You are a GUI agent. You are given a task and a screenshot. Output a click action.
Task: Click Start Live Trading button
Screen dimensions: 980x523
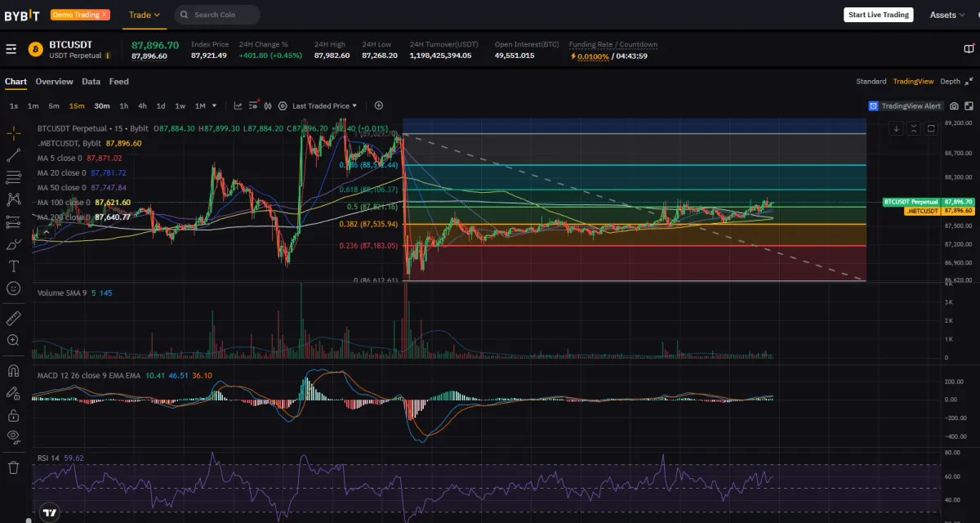click(879, 15)
